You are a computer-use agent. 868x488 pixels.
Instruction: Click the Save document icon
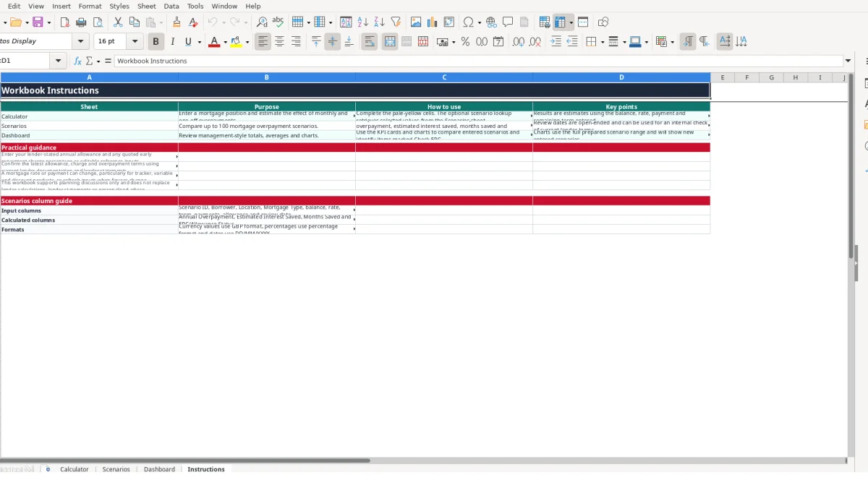[x=38, y=22]
